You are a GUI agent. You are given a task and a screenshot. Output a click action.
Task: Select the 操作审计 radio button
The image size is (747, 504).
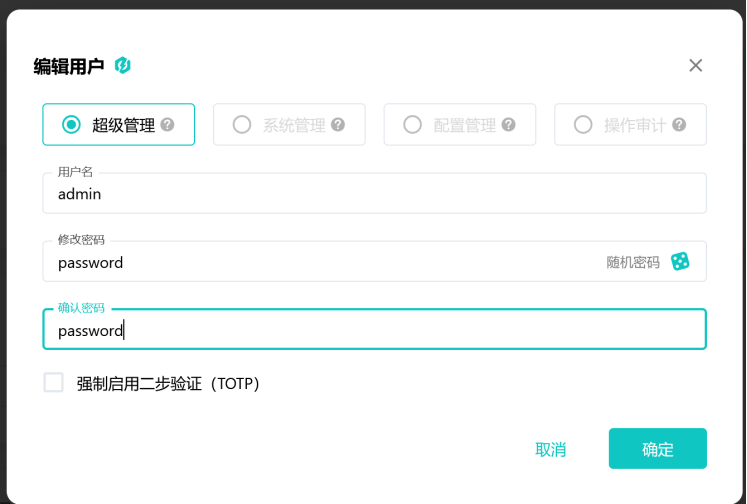[583, 125]
